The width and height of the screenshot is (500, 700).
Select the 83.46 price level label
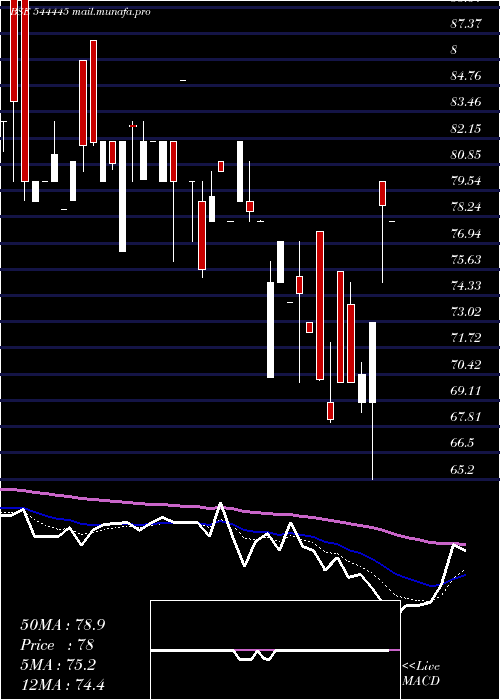coord(466,102)
